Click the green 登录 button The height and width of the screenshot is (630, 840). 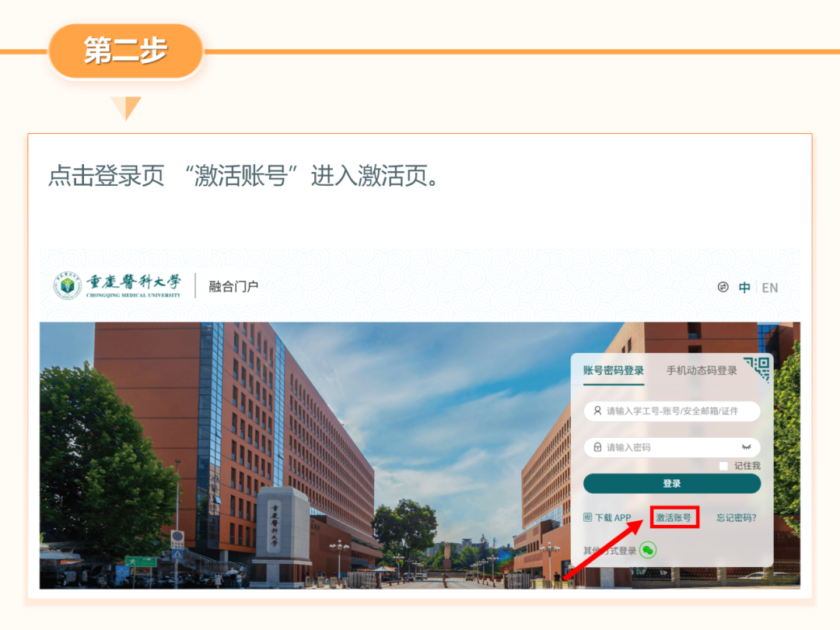[672, 483]
